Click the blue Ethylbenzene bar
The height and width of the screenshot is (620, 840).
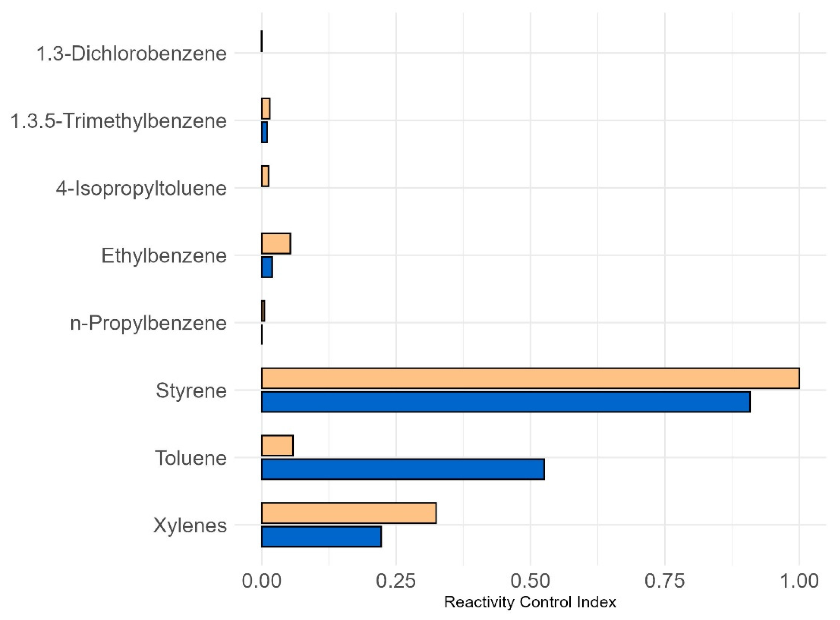(267, 267)
